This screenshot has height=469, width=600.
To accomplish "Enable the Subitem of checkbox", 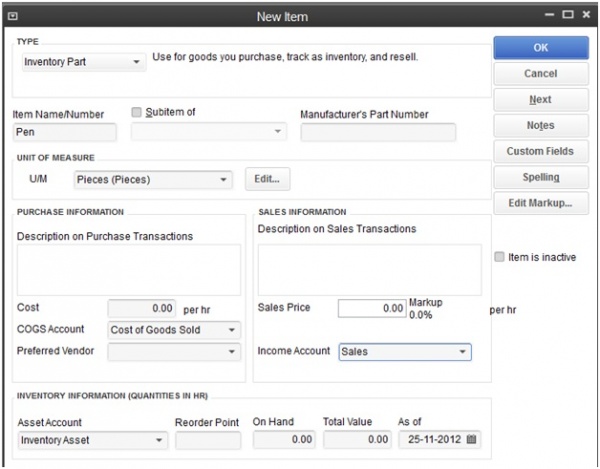I will click(138, 112).
